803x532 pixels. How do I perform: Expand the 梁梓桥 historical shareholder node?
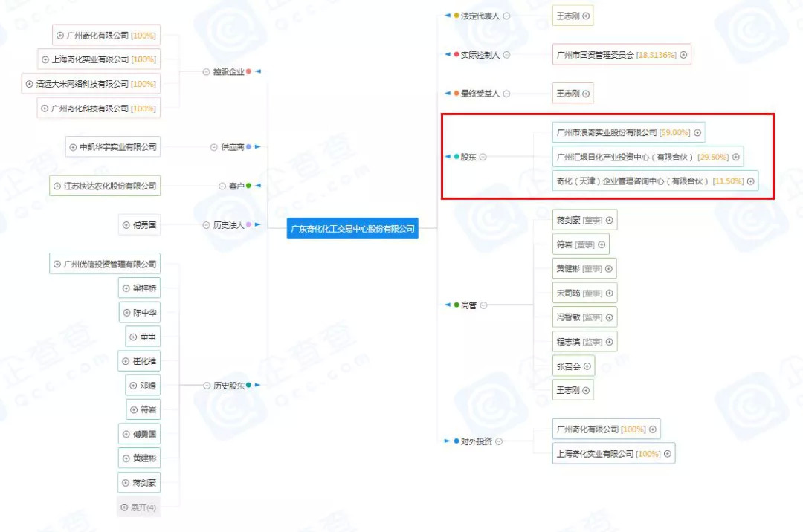pyautogui.click(x=126, y=288)
